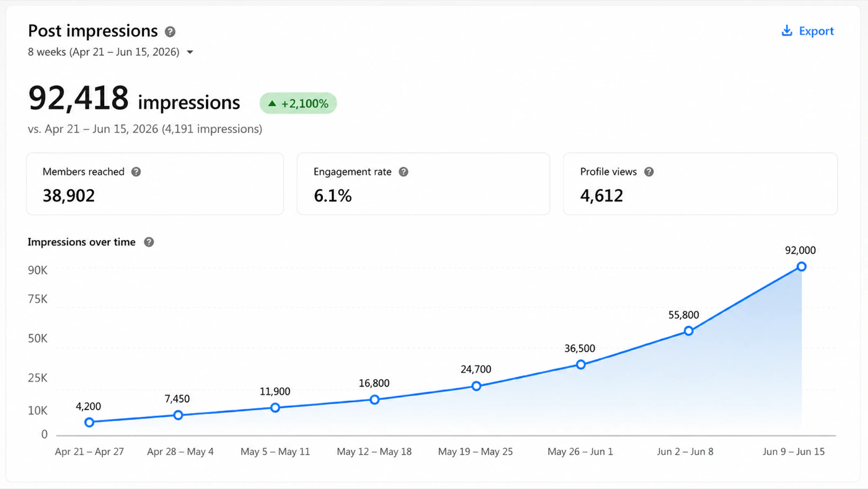Image resolution: width=868 pixels, height=489 pixels.
Task: Click the 38,902 members reached value
Action: (69, 196)
